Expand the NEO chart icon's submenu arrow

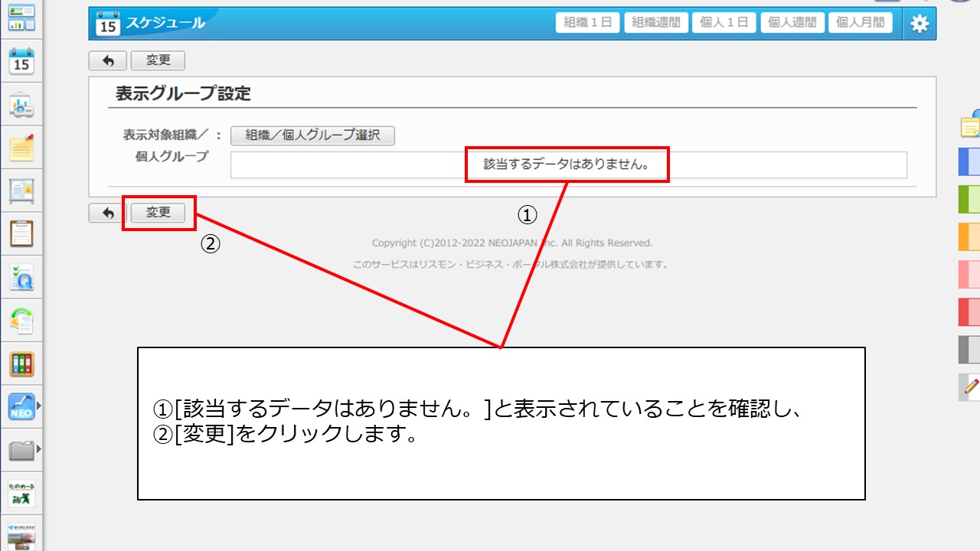tap(38, 406)
